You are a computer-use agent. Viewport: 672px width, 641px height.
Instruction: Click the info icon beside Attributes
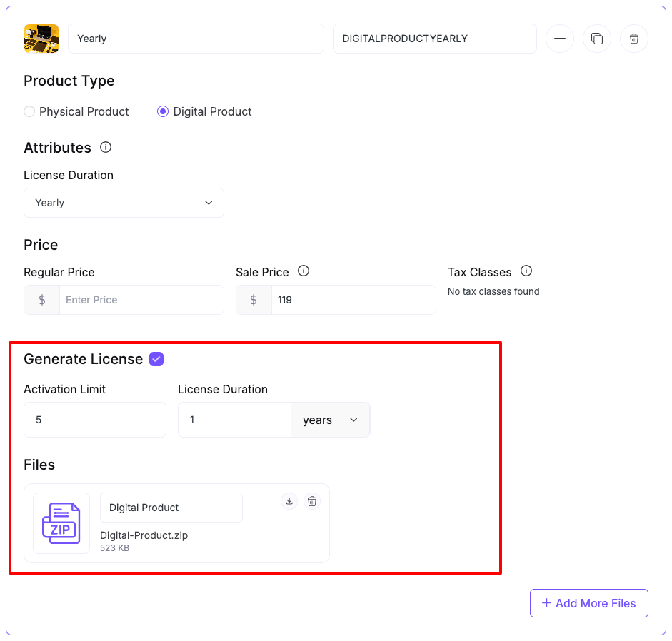pos(106,148)
